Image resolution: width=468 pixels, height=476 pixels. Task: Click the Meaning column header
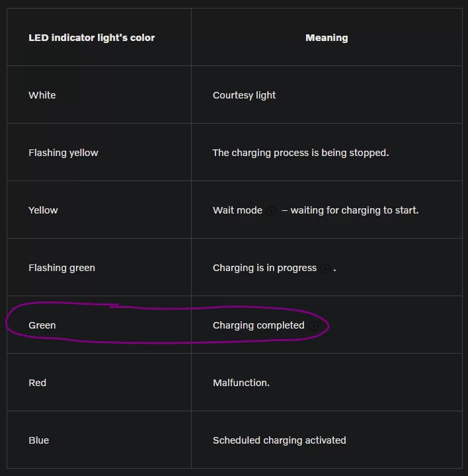coord(327,38)
